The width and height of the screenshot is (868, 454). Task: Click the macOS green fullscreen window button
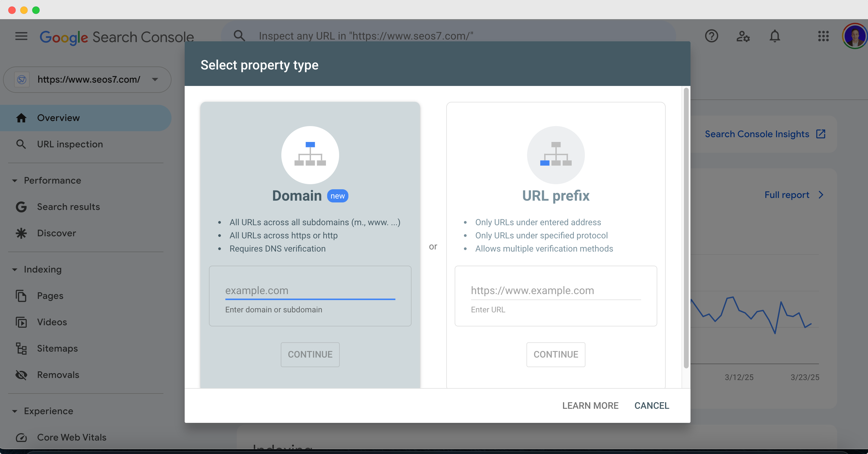(36, 10)
